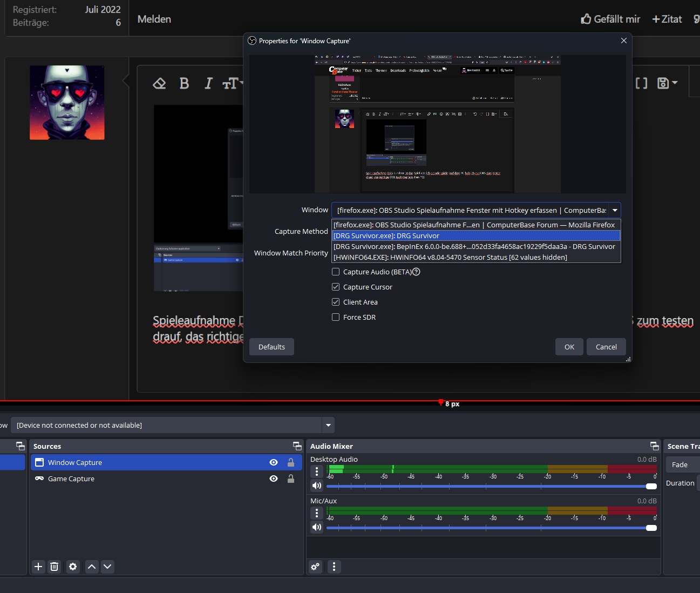
Task: Click the Defaults button
Action: pyautogui.click(x=271, y=347)
